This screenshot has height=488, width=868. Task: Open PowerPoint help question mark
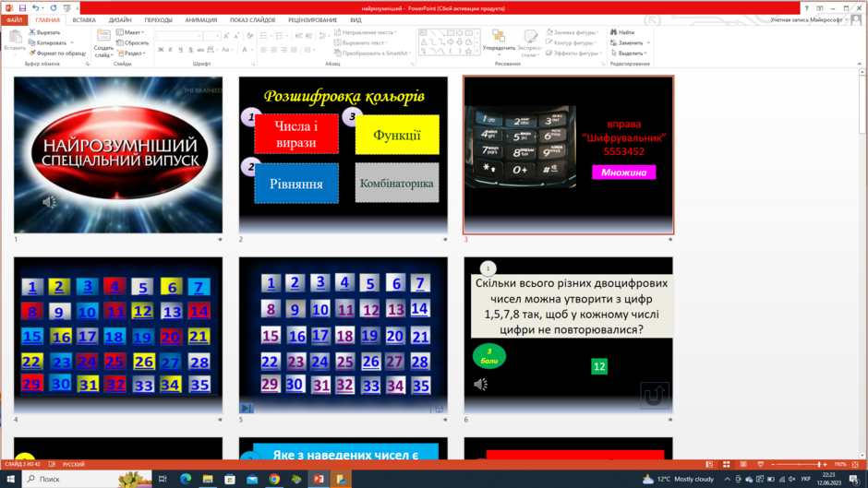(806, 8)
